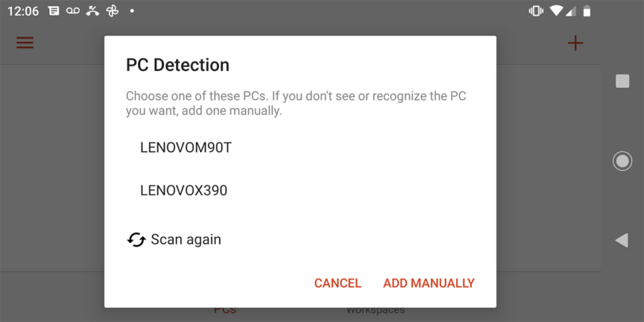Choose LENOVOX390 from the list
Screen dimensions: 644x322
click(x=183, y=191)
